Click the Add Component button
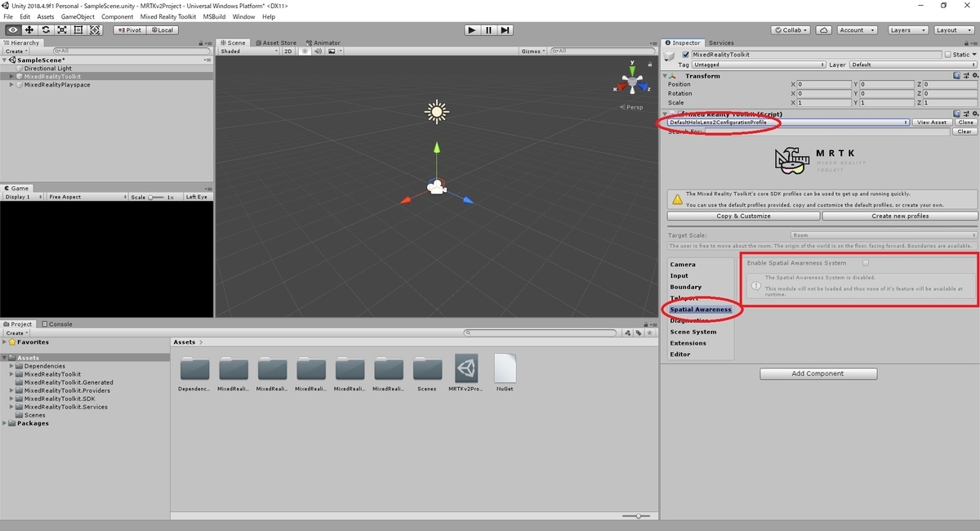 (818, 373)
